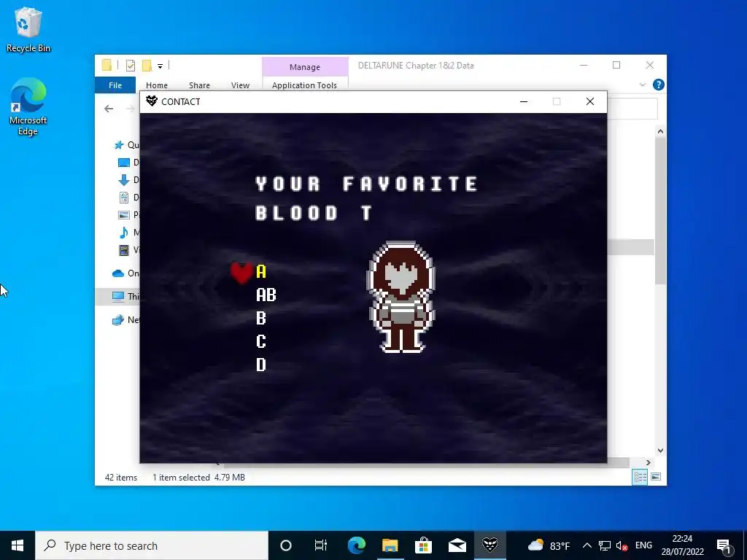Select Documents icon in sidebar
Viewport: 747px width, 560px height.
coord(123,197)
